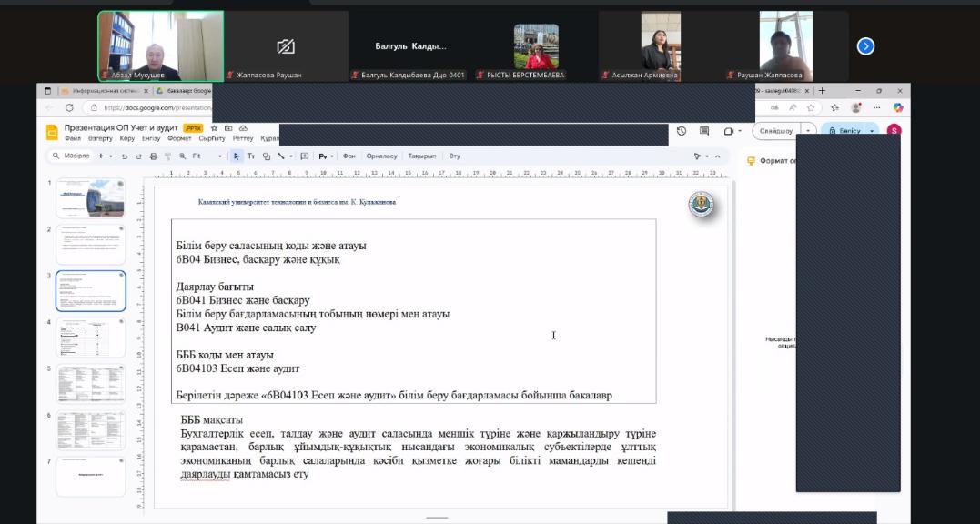Expand the new slide plus dropdown arrow
Image resolution: width=980 pixels, height=524 pixels.
111,156
